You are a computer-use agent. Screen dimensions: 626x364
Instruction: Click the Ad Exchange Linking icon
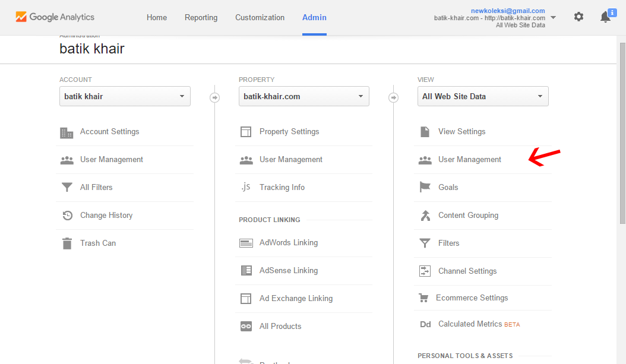click(x=246, y=299)
